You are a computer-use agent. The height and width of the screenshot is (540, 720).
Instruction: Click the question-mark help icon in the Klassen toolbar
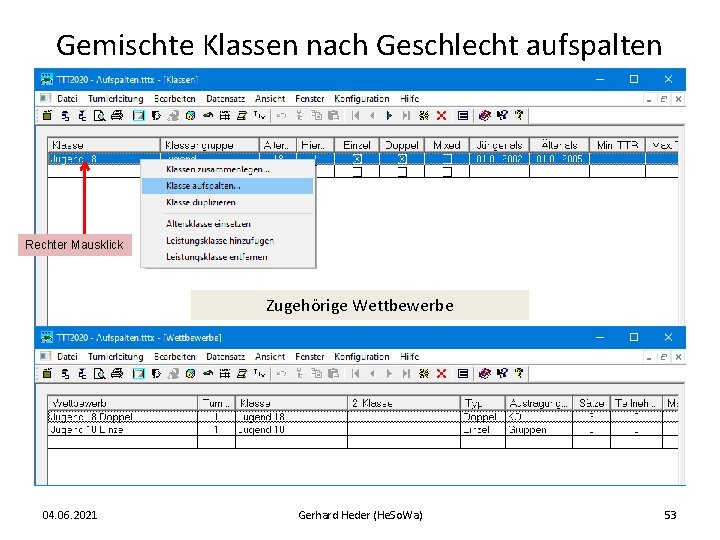(x=519, y=116)
